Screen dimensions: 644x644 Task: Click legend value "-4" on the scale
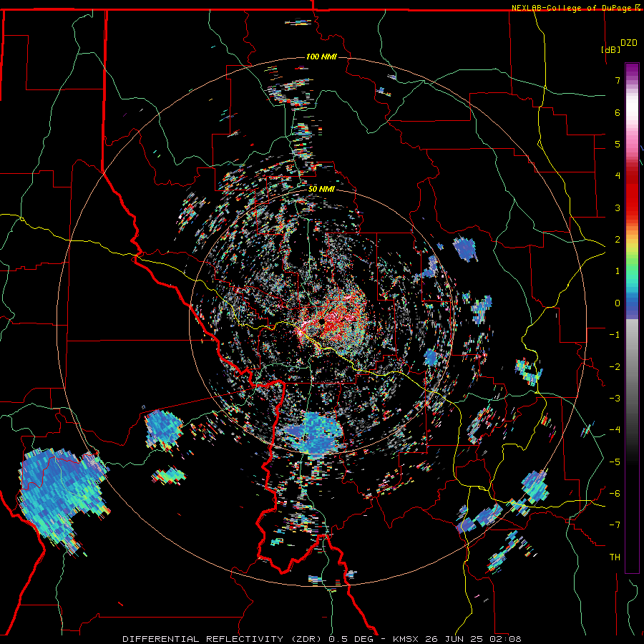pyautogui.click(x=615, y=430)
